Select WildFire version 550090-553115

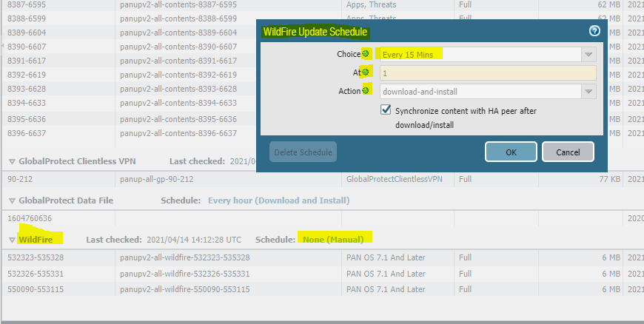coord(36,289)
